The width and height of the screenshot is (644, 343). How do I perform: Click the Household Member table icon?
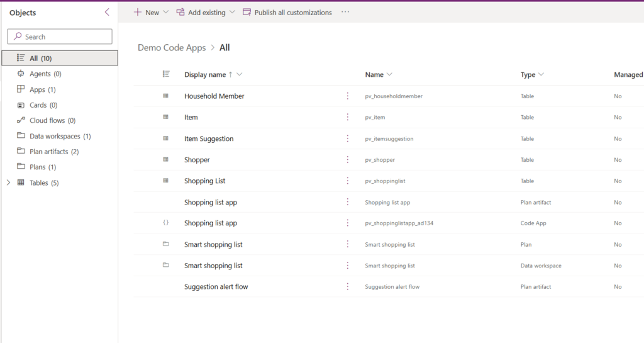(x=166, y=96)
